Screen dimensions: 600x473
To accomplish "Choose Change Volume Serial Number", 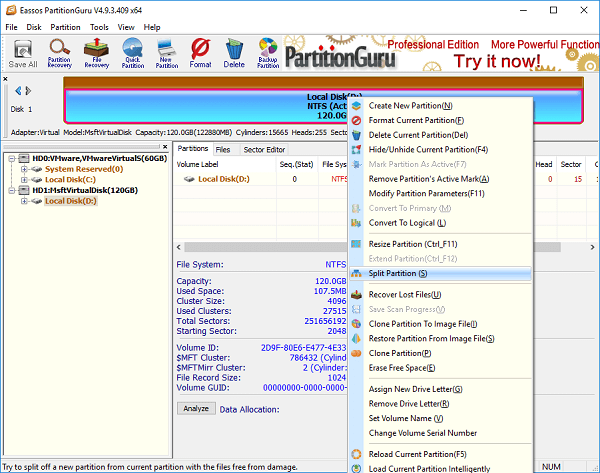I will (440, 433).
